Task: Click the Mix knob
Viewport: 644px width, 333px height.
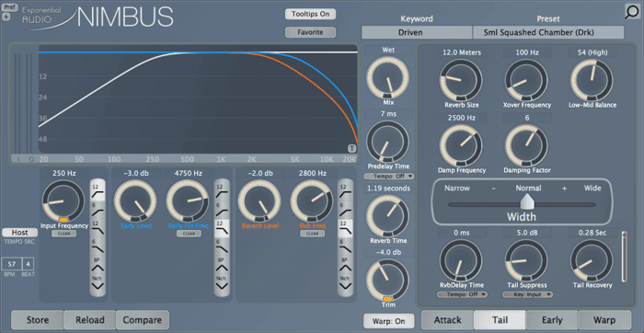Action: pos(387,77)
